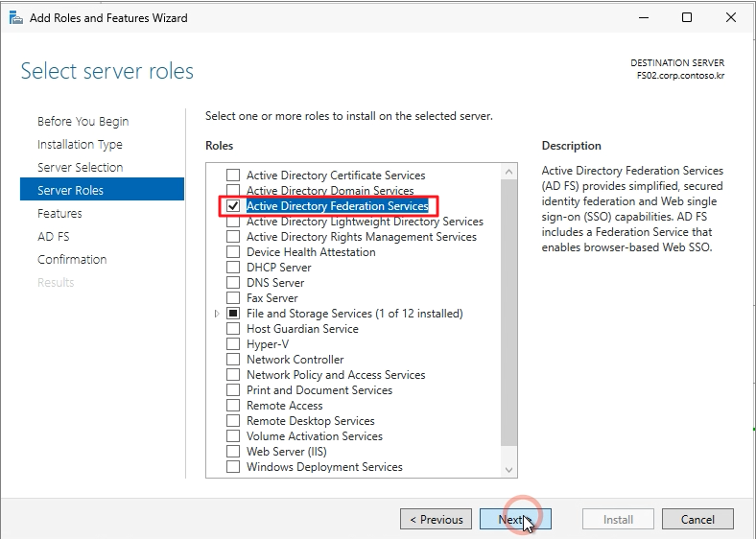Open the AD FS step
756x539 pixels.
click(x=54, y=237)
